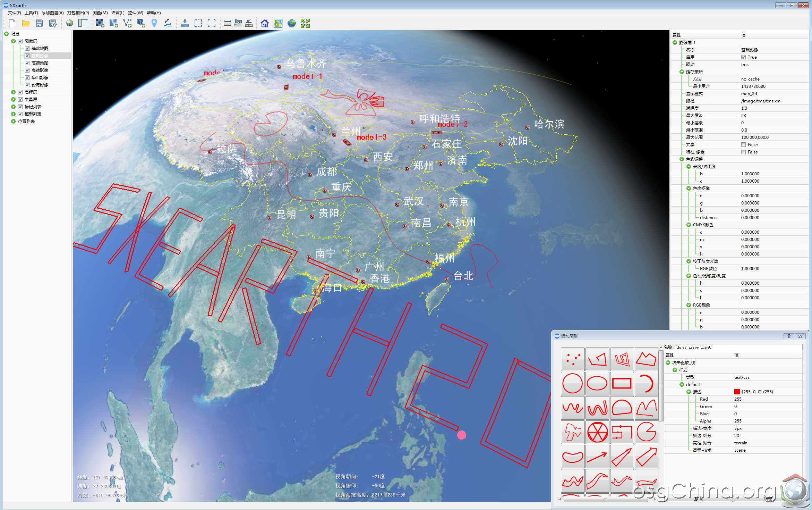This screenshot has width=812, height=510.
Task: Collapse the 缓存策略 property group
Action: 682,72
